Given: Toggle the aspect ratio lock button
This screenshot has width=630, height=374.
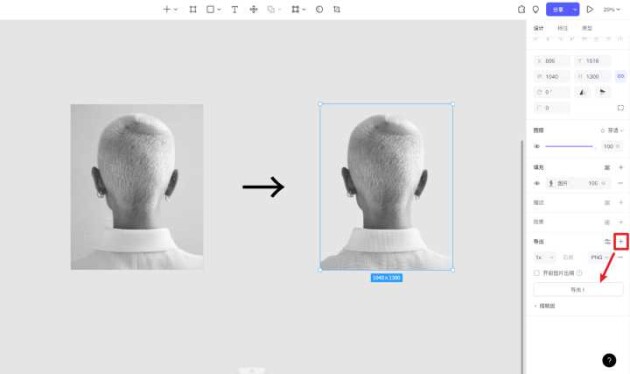Looking at the screenshot, I should pos(621,76).
